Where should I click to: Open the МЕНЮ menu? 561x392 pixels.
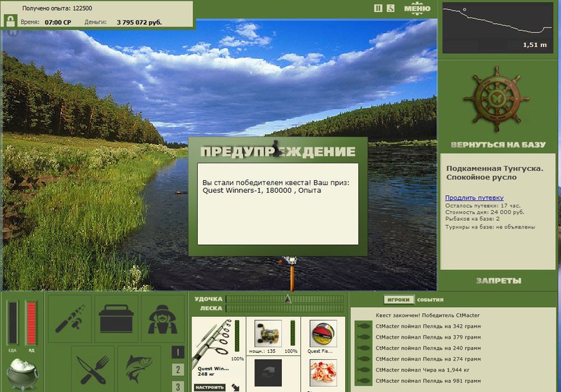pyautogui.click(x=417, y=8)
